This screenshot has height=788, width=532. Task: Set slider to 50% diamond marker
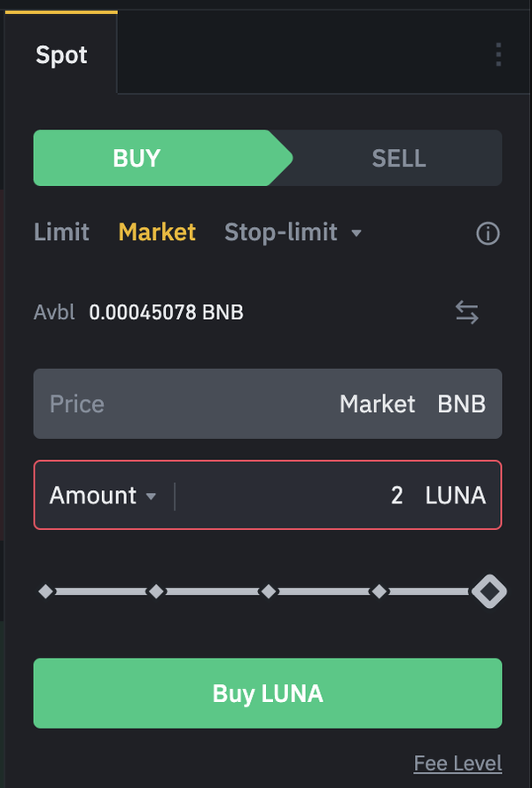click(268, 591)
